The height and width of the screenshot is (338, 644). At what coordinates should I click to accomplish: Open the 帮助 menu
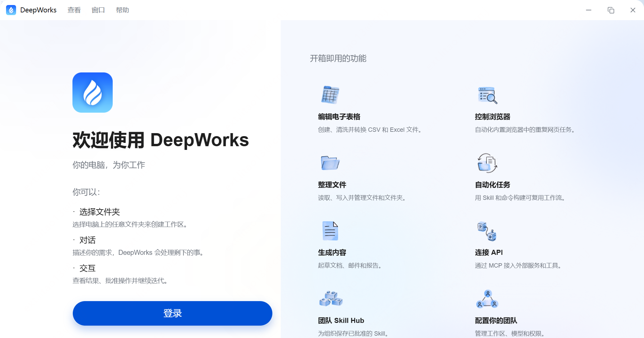point(122,10)
